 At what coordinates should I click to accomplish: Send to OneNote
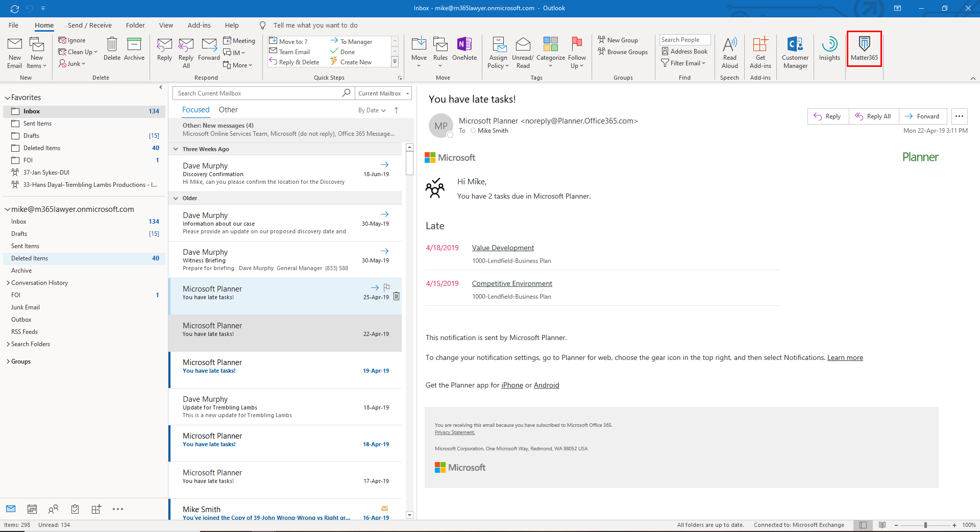(464, 49)
